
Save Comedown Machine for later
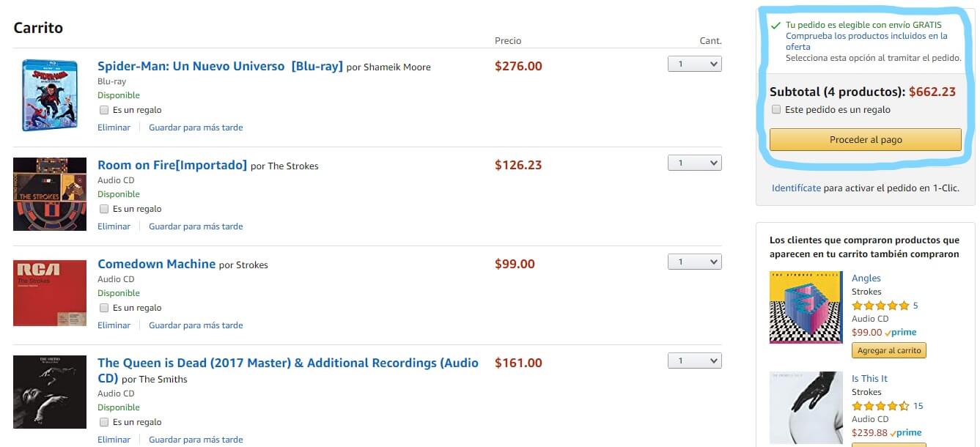(x=196, y=325)
